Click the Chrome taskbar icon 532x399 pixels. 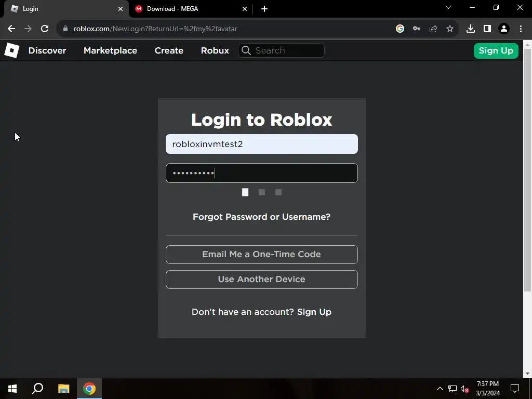click(89, 389)
